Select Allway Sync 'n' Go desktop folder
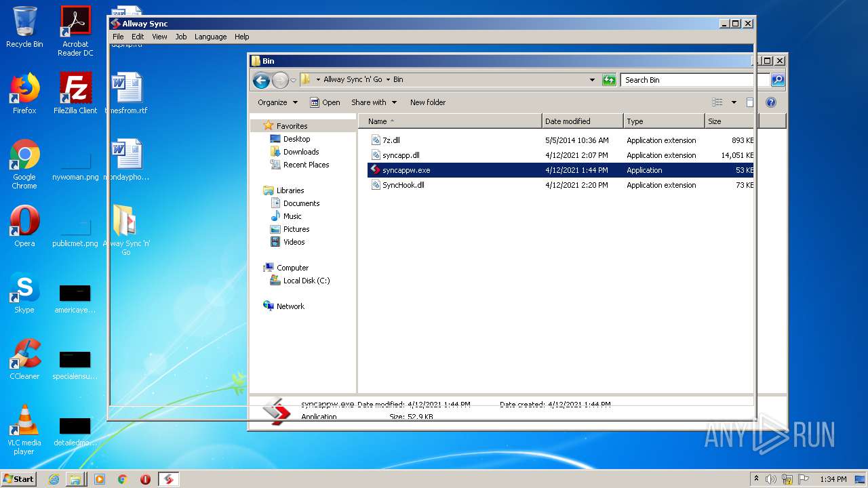Screen dimensions: 868x488 tap(126, 230)
